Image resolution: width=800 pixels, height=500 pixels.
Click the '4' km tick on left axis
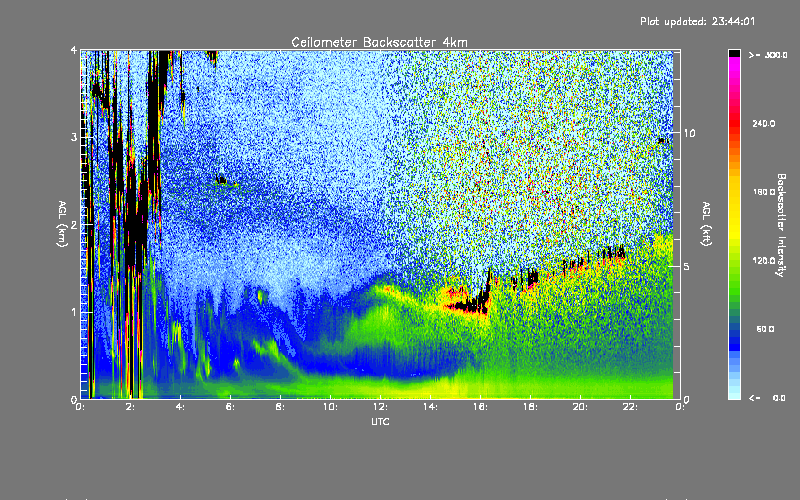[74, 50]
